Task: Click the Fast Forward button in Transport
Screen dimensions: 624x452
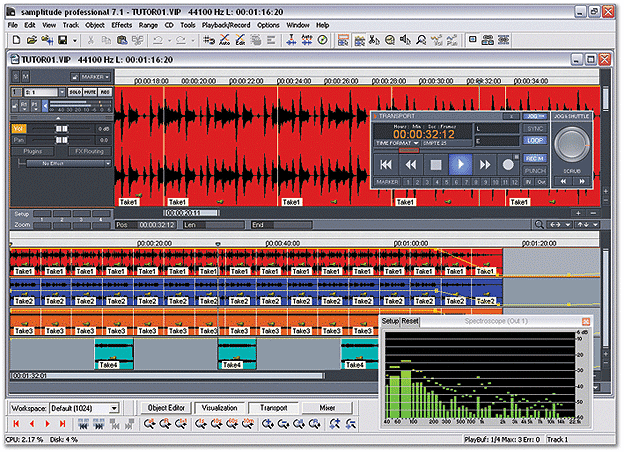Action: (x=485, y=164)
